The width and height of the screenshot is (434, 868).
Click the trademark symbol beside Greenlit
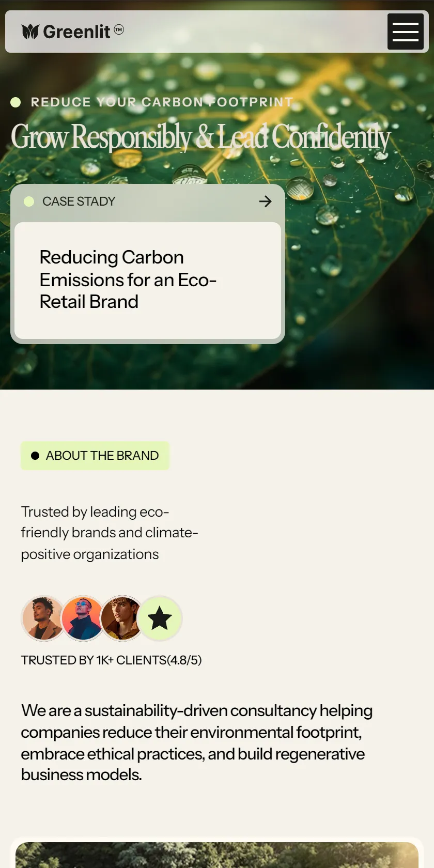coord(119,29)
